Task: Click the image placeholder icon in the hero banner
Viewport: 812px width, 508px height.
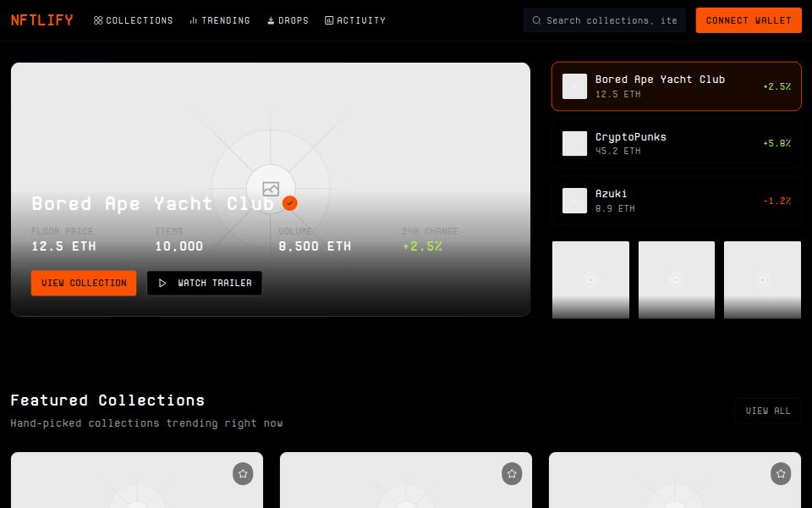Action: pyautogui.click(x=271, y=189)
